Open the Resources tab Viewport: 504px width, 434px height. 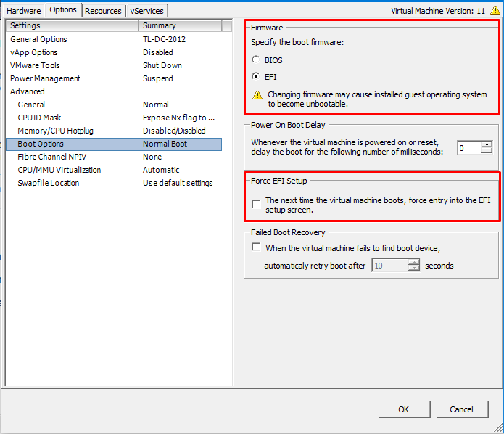click(x=103, y=11)
